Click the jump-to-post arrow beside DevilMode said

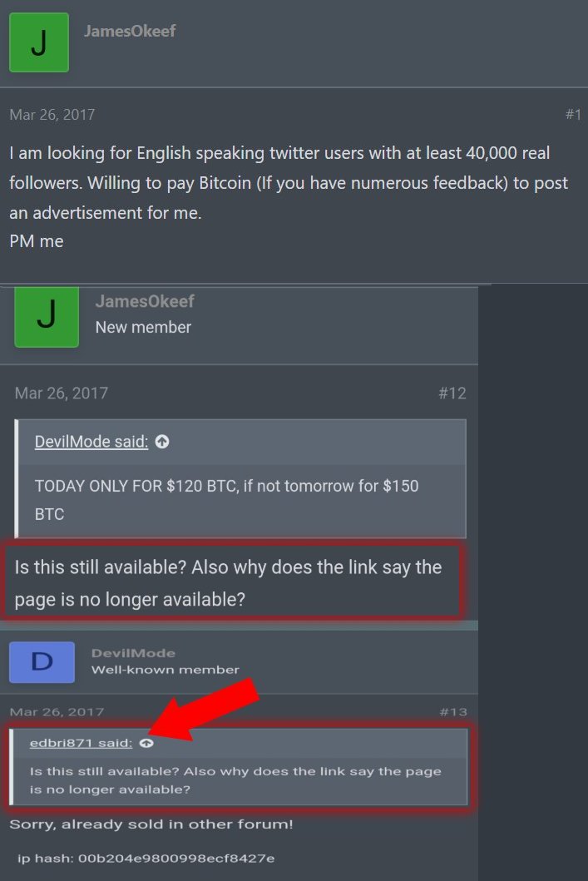[x=162, y=443]
